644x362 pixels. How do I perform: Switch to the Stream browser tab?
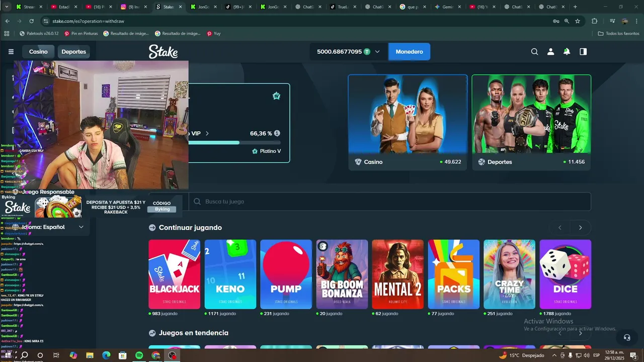(x=29, y=7)
